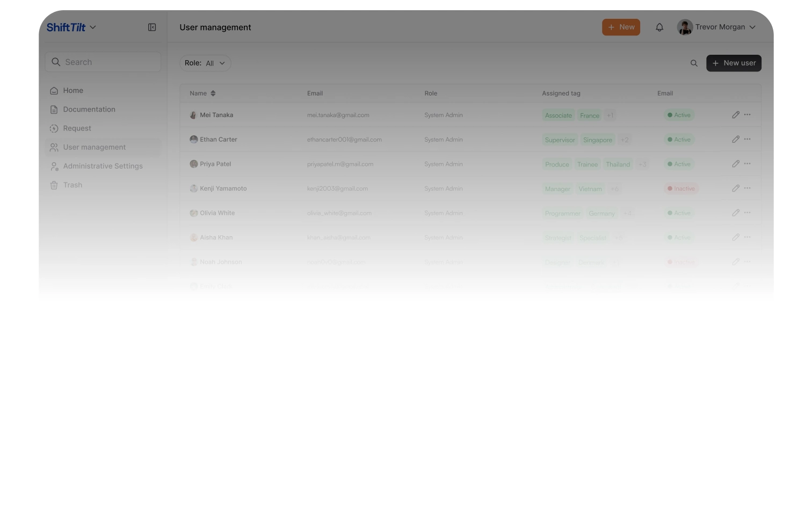
Task: Click Trevor Morgan's profile avatar
Action: pos(685,27)
